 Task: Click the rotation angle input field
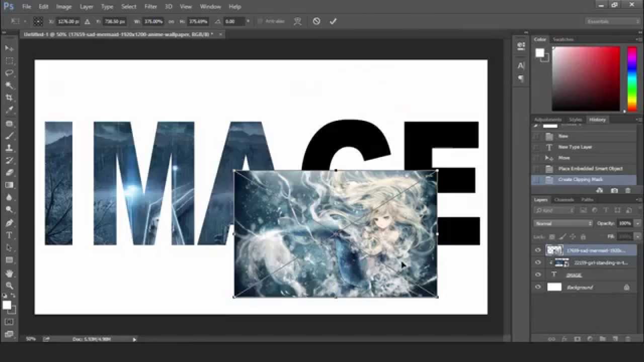click(x=234, y=22)
